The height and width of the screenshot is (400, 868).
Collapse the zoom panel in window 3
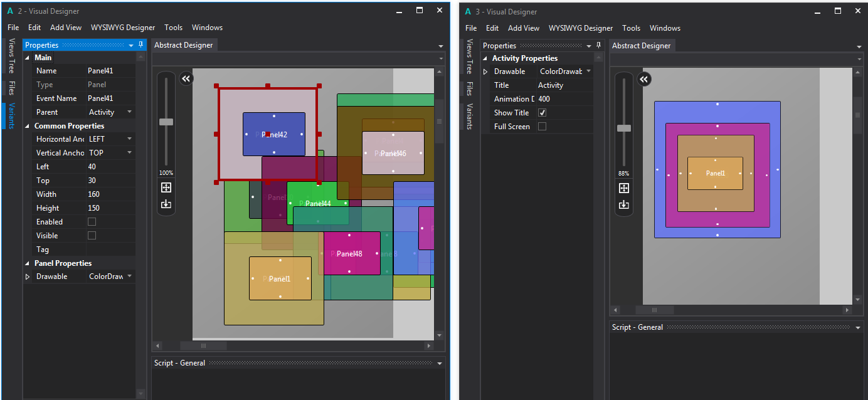(x=644, y=79)
